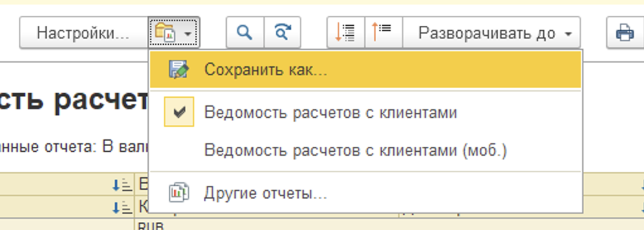The image size is (644, 230).
Task: Expand all groups icon with up arrow
Action: click(384, 32)
